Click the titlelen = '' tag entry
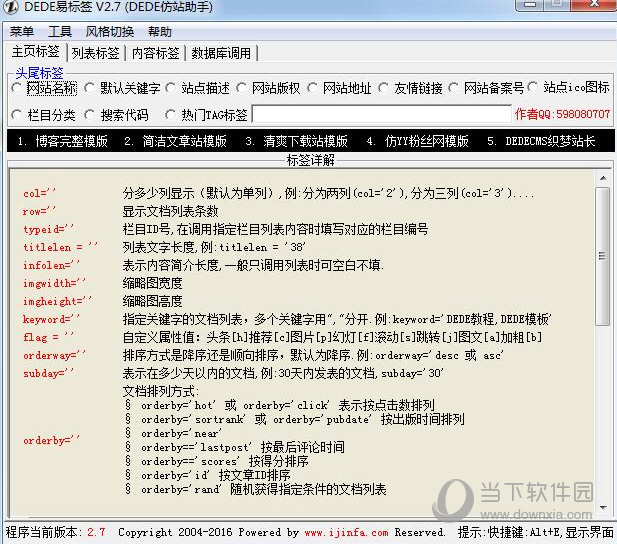The image size is (617, 544). (60, 247)
